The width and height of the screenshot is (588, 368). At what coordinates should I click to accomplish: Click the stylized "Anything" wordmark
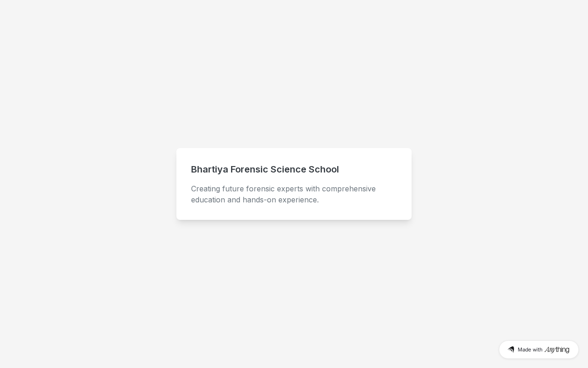(557, 350)
